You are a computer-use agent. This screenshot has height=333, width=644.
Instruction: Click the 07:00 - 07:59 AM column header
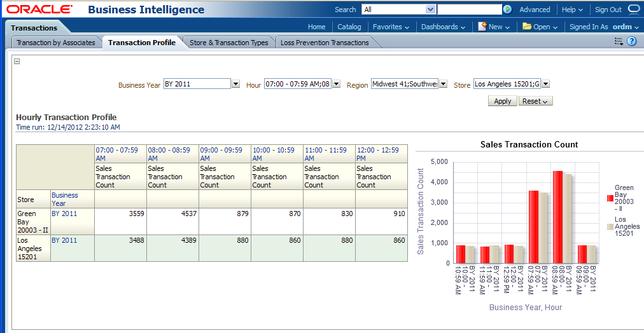pyautogui.click(x=116, y=154)
